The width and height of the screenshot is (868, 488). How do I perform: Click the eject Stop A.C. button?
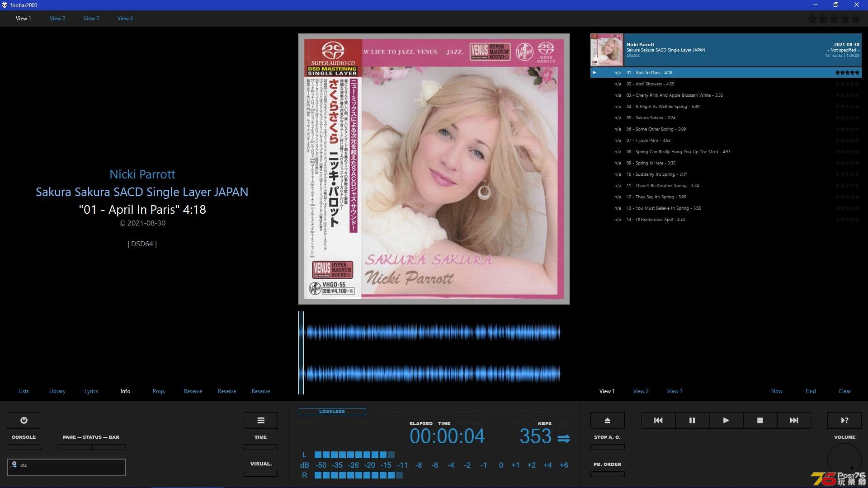coord(608,420)
